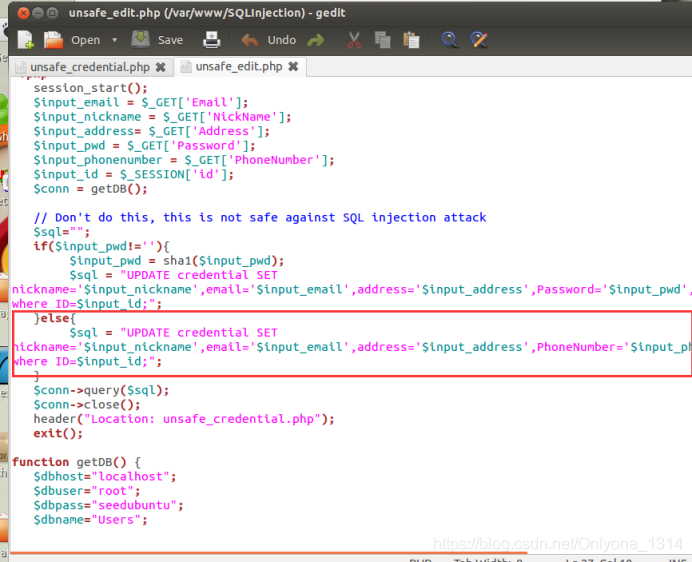This screenshot has height=562, width=692.
Task: Open Find and Replace icon
Action: (x=479, y=40)
